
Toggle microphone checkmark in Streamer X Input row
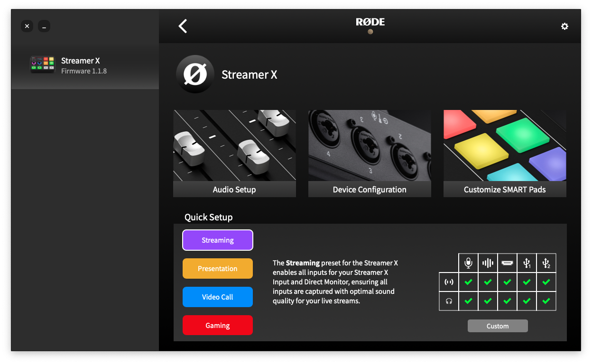468,282
